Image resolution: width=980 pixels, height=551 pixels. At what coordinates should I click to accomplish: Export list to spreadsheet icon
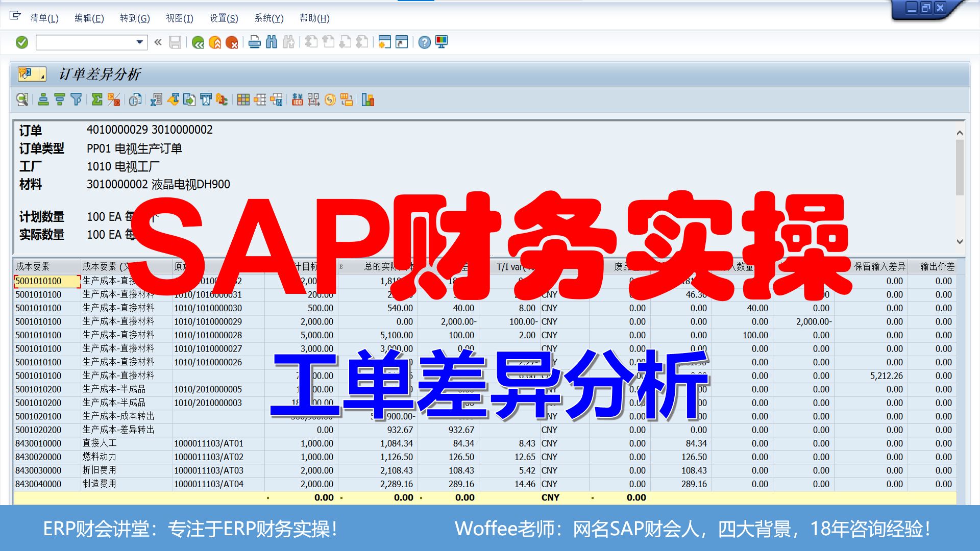click(x=156, y=99)
